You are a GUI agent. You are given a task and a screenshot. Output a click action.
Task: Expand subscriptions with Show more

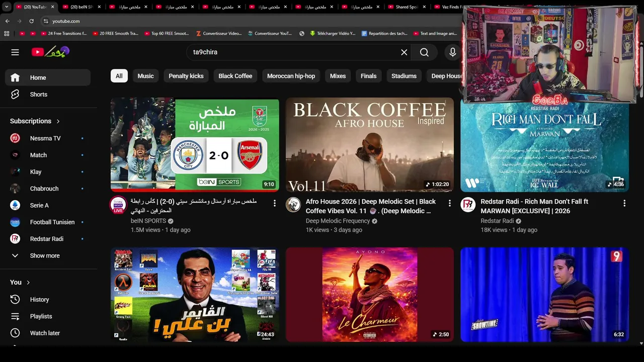[48, 255]
